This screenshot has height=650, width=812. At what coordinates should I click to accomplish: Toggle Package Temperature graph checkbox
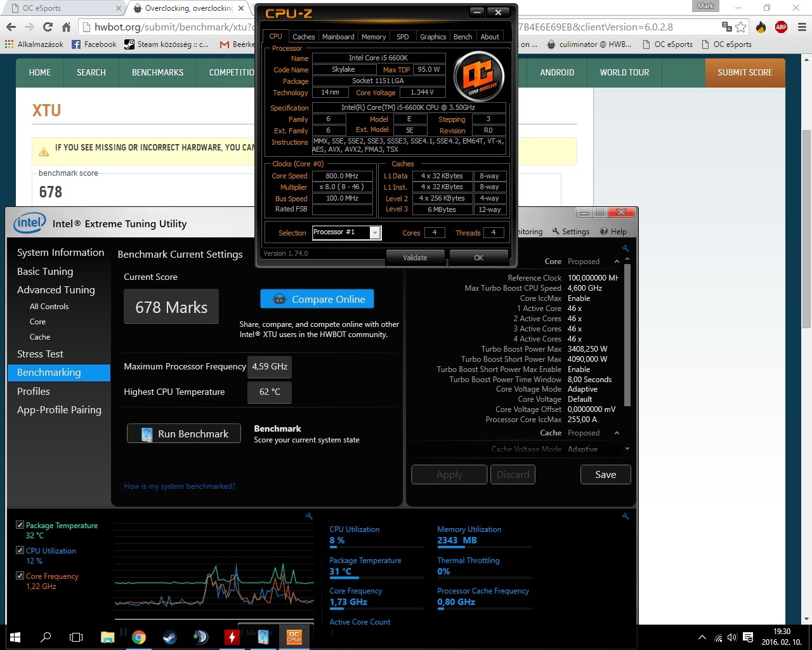[20, 525]
